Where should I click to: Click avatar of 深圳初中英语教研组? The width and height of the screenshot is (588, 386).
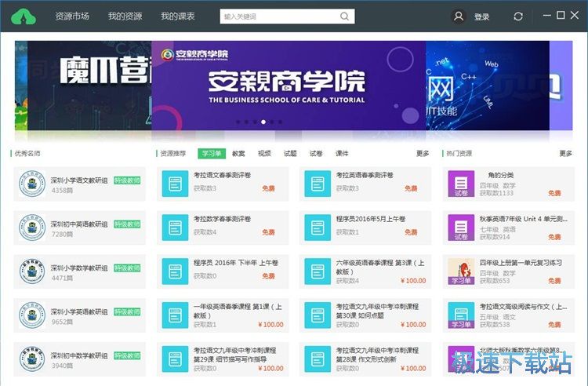tap(32, 228)
